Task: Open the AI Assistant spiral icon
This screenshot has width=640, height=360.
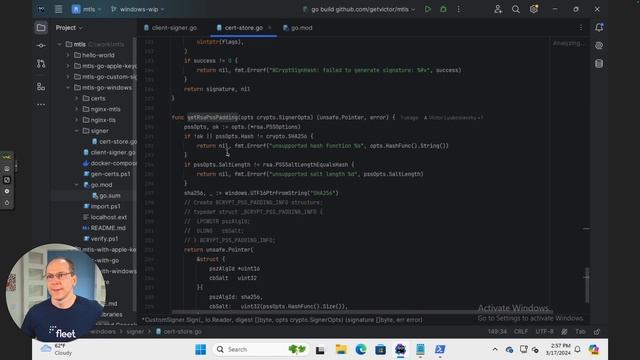Action: [599, 45]
